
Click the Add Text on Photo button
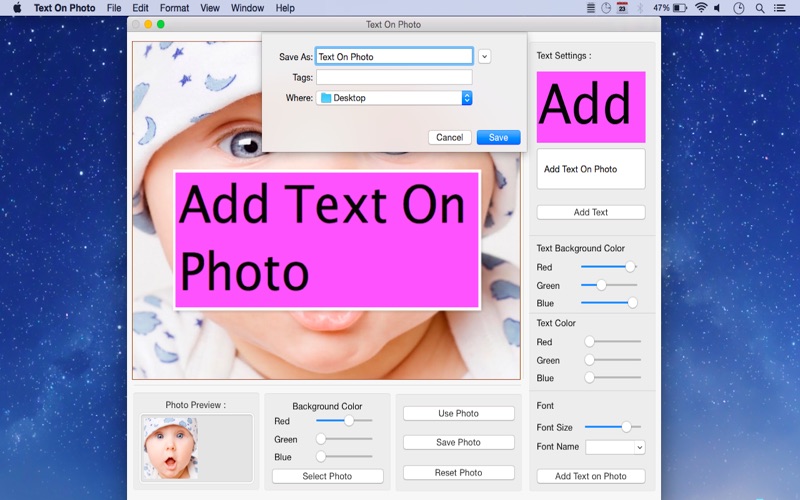click(591, 476)
